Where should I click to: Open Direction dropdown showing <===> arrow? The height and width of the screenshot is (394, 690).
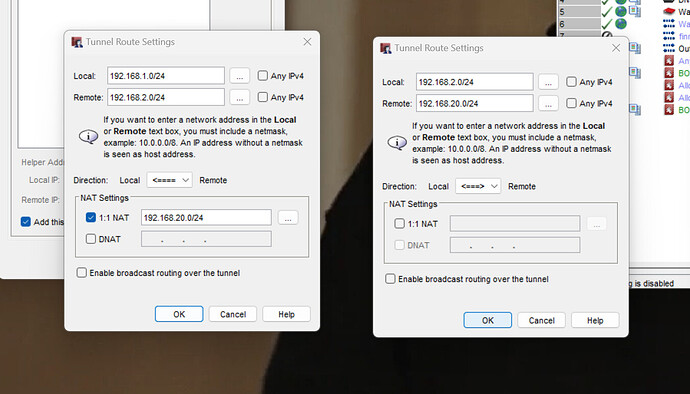(478, 186)
